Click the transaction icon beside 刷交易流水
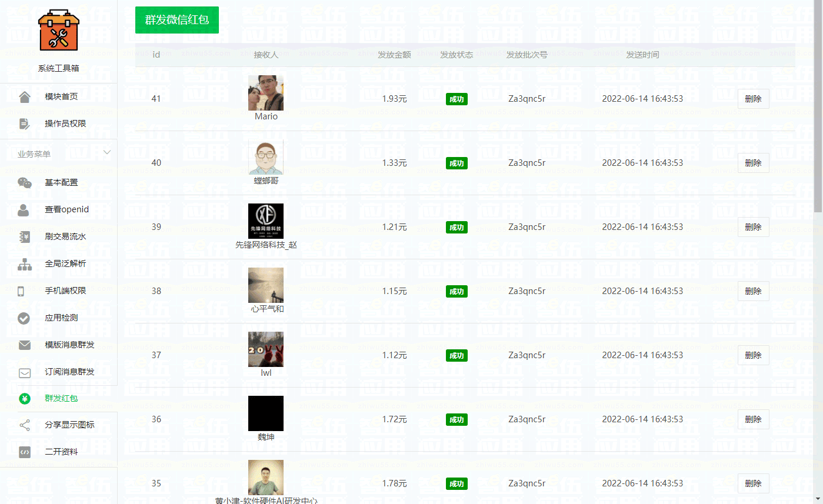 tap(24, 237)
